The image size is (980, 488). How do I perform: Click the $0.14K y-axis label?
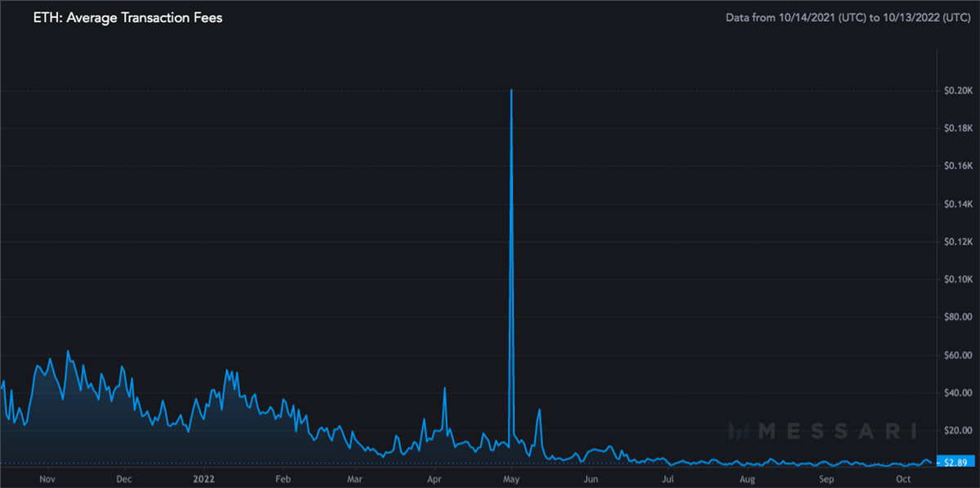click(958, 204)
